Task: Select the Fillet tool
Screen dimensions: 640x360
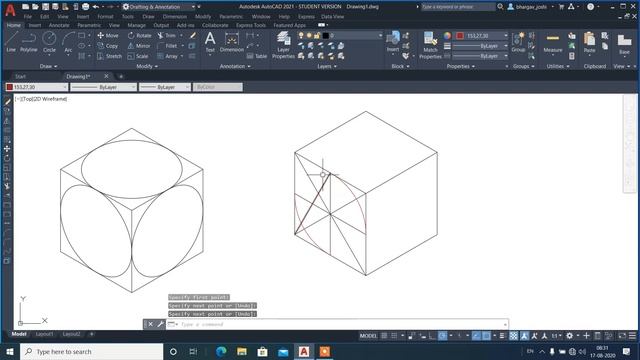Action: 167,46
